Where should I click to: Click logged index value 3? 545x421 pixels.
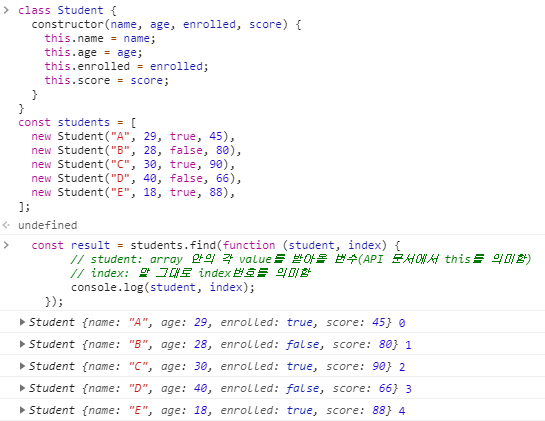point(408,389)
